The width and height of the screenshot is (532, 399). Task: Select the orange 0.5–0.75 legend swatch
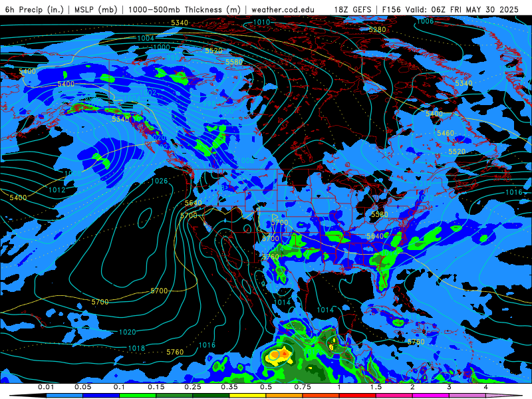(285, 396)
